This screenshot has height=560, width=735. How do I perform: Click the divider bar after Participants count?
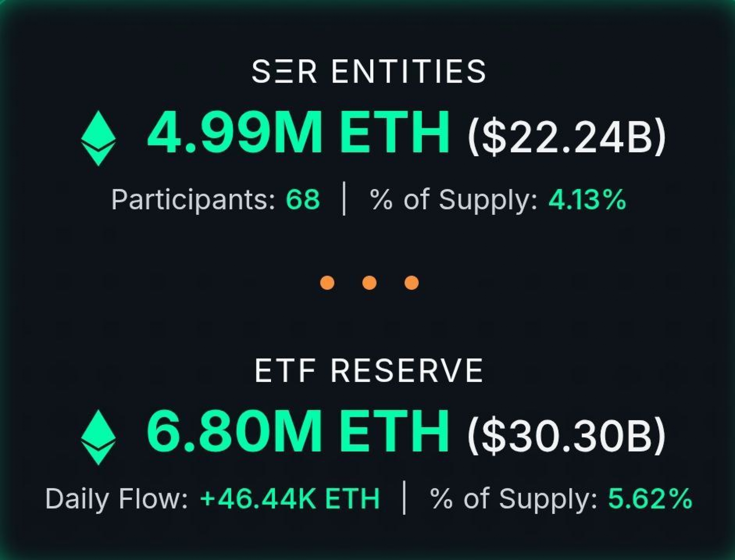(345, 199)
